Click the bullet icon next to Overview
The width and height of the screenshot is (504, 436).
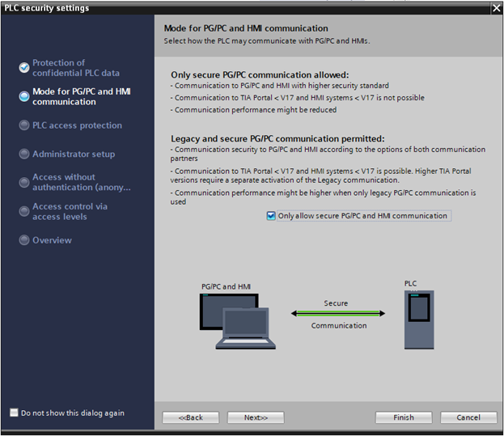(24, 240)
